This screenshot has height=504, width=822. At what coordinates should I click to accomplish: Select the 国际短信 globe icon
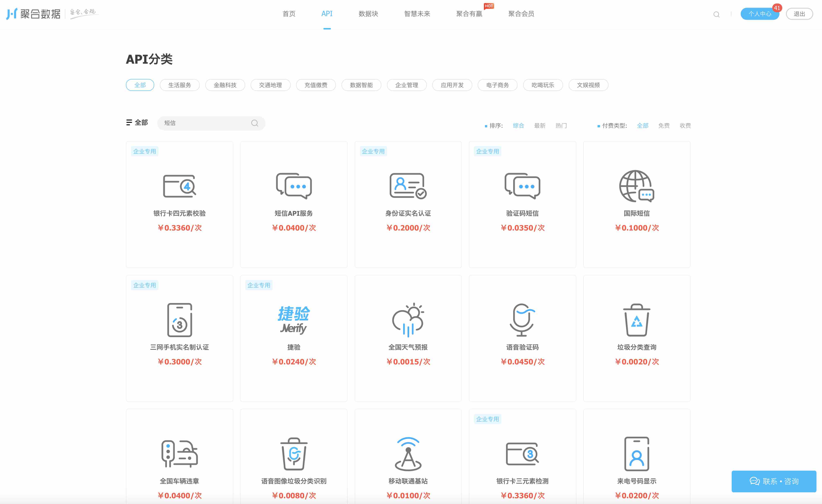(636, 186)
